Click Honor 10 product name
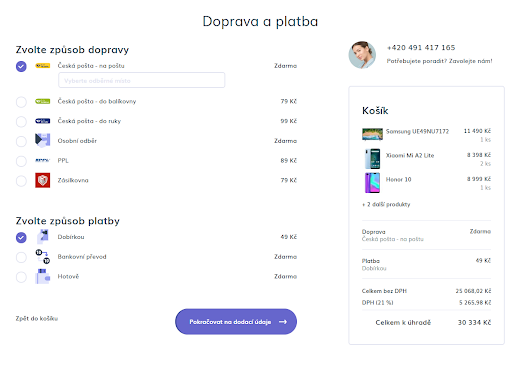This screenshot has width=512, height=369. pyautogui.click(x=399, y=179)
